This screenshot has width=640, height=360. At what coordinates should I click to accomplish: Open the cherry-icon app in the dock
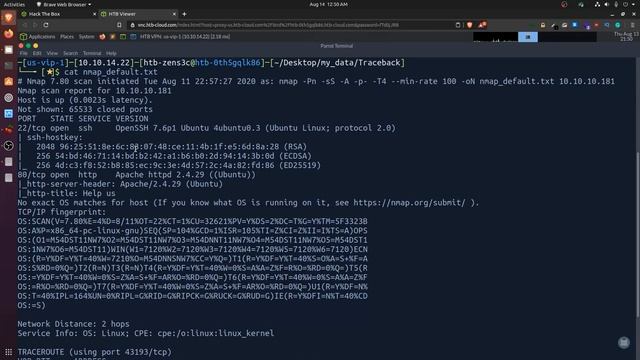[x=9, y=130]
